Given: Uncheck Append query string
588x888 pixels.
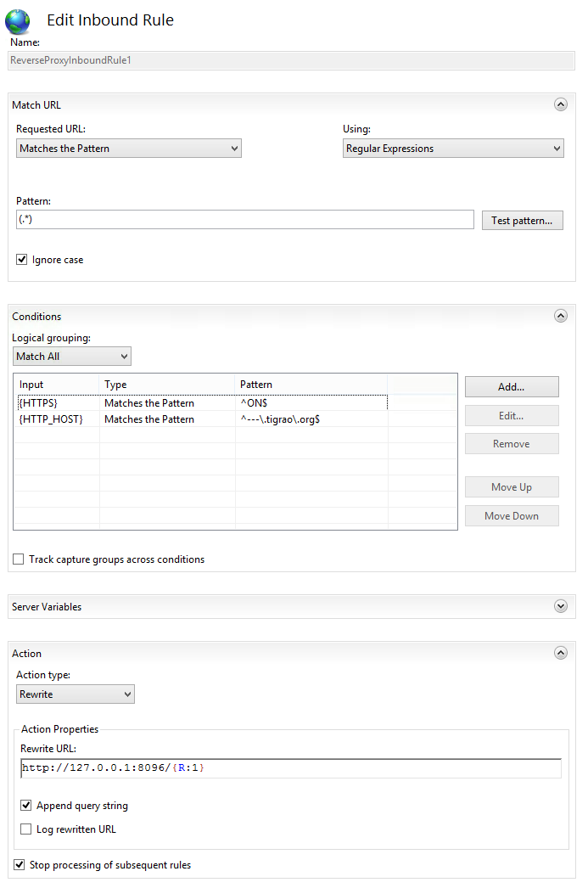Looking at the screenshot, I should pos(26,806).
